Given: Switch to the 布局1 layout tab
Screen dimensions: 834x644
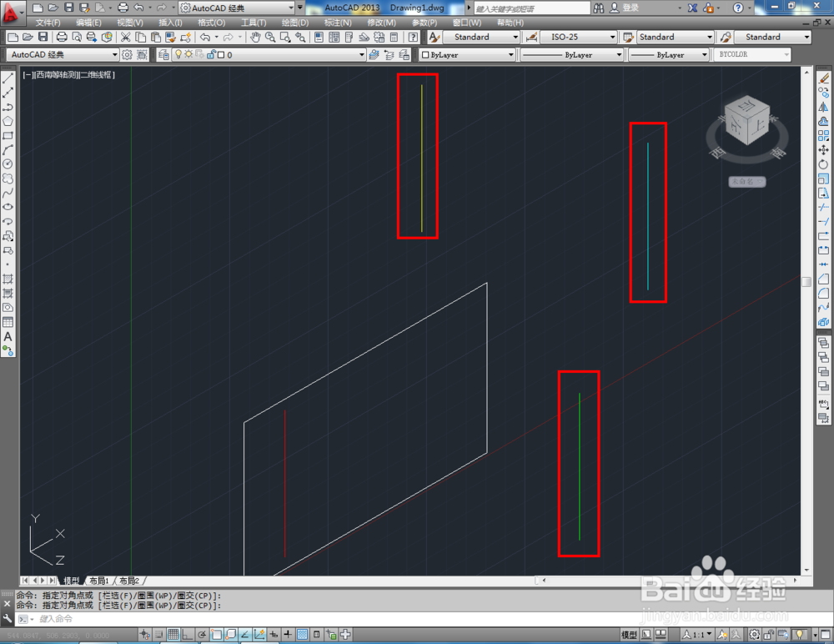Looking at the screenshot, I should [x=99, y=581].
